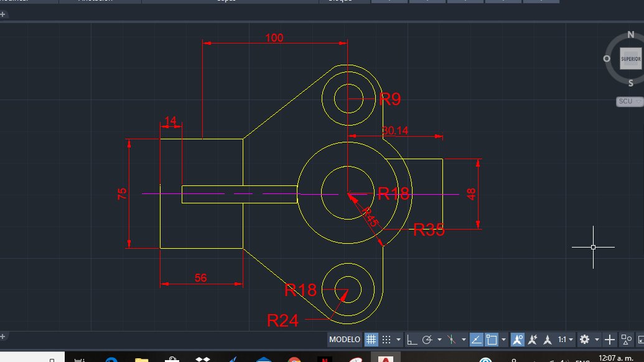Select the R18 label near the bottom circle
The width and height of the screenshot is (644, 362).
(x=301, y=290)
